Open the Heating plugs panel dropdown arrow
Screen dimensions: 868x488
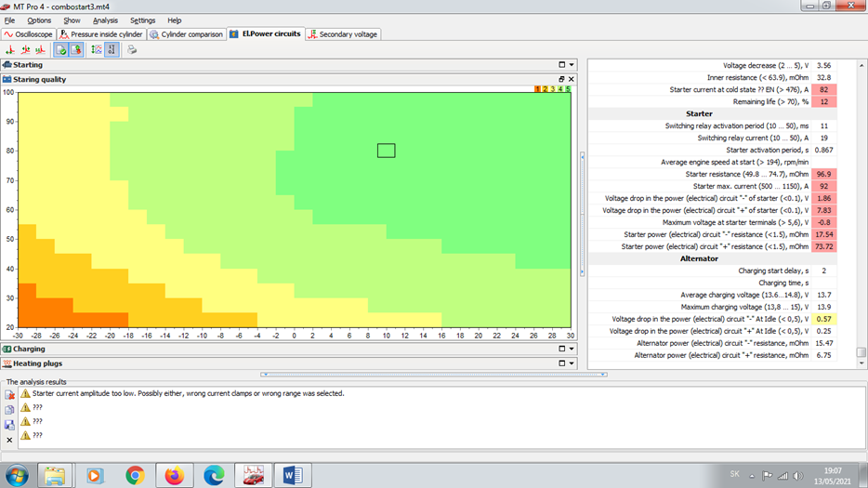[x=572, y=363]
